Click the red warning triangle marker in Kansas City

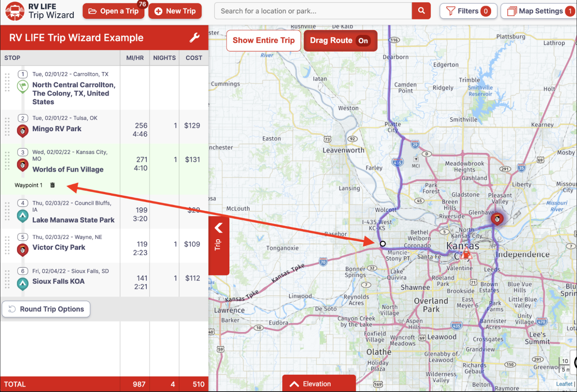coord(466,253)
